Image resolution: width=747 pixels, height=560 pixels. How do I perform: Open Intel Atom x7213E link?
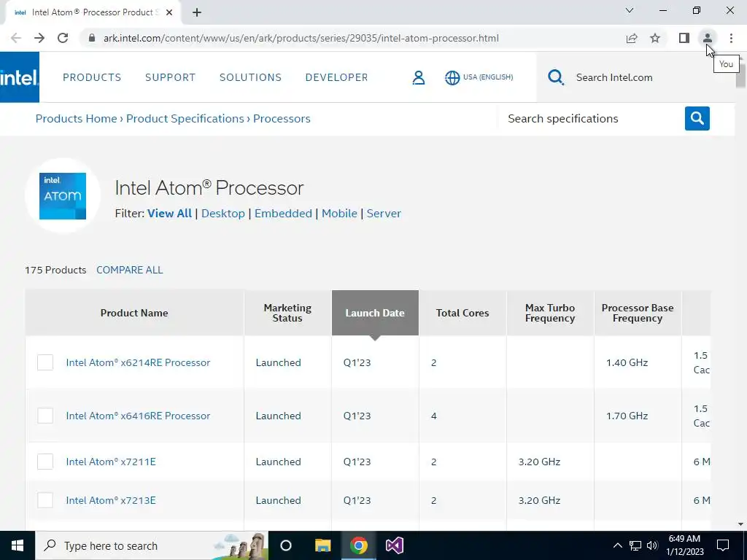[x=111, y=500]
